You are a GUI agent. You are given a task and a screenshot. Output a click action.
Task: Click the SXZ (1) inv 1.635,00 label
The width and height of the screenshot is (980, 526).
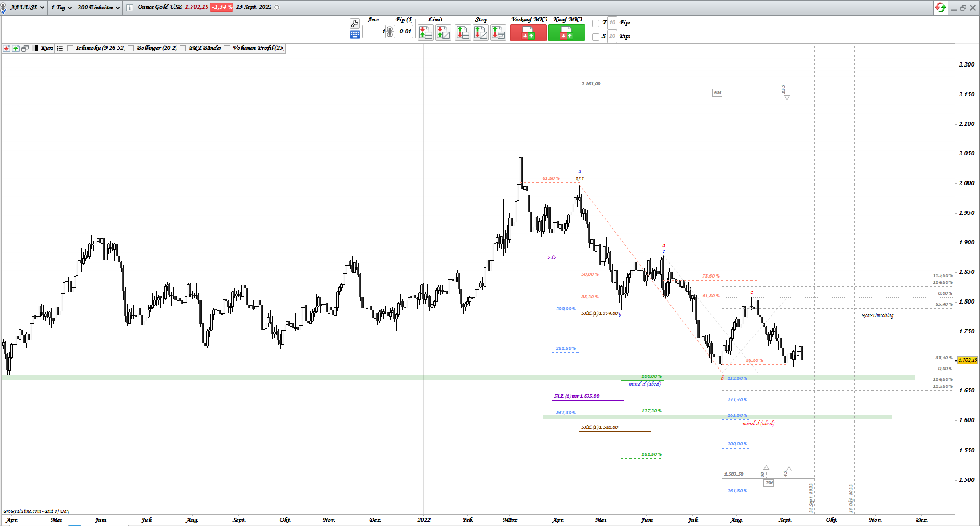pos(576,396)
